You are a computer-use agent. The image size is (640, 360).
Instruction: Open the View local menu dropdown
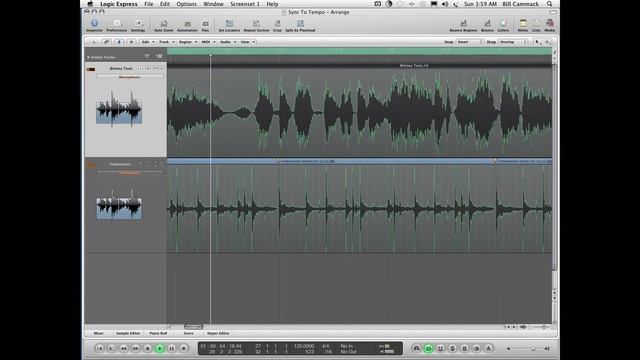tap(247, 42)
